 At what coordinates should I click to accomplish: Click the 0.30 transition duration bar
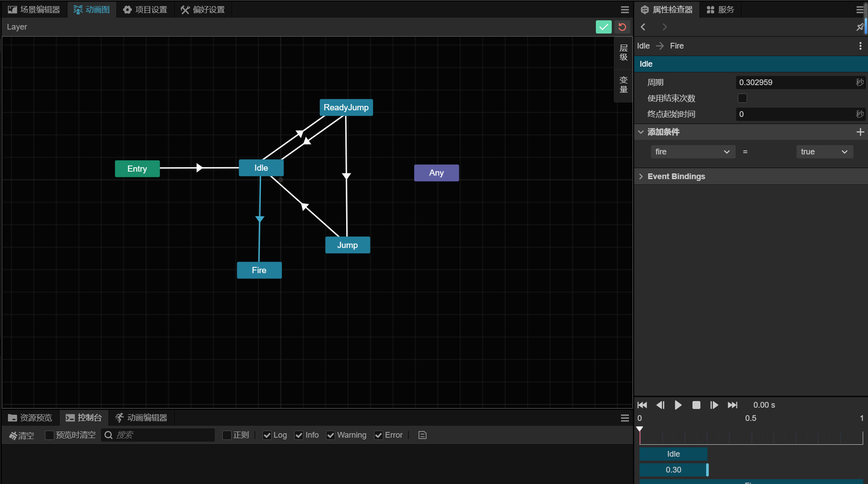click(x=673, y=470)
